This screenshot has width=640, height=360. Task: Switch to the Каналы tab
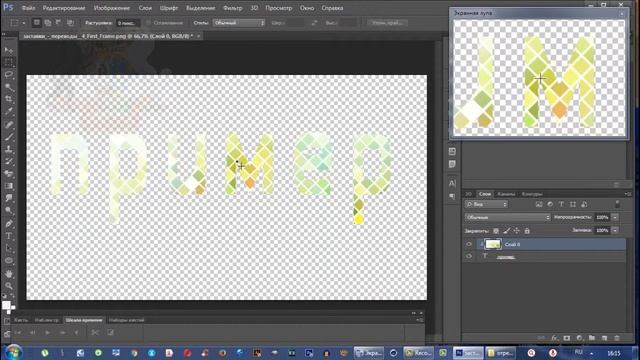click(x=506, y=194)
